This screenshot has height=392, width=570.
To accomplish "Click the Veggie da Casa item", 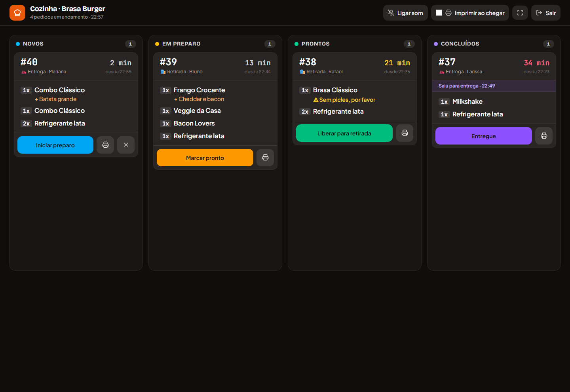I will point(197,110).
